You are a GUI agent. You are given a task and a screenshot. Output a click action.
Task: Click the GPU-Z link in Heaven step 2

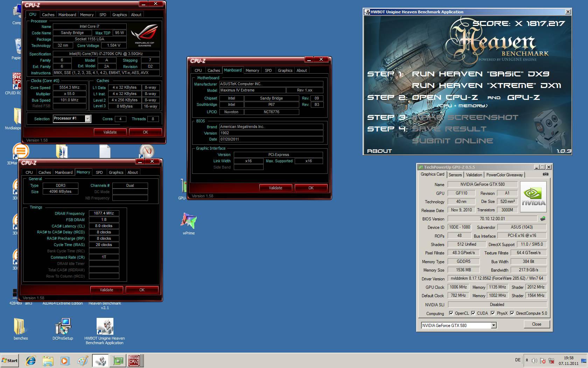coord(524,97)
